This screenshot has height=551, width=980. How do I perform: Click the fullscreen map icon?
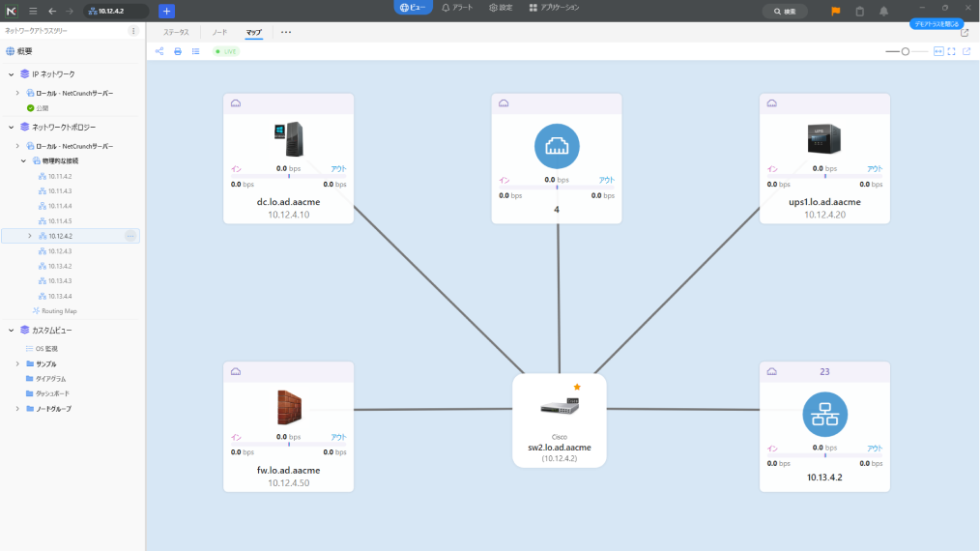click(x=952, y=51)
